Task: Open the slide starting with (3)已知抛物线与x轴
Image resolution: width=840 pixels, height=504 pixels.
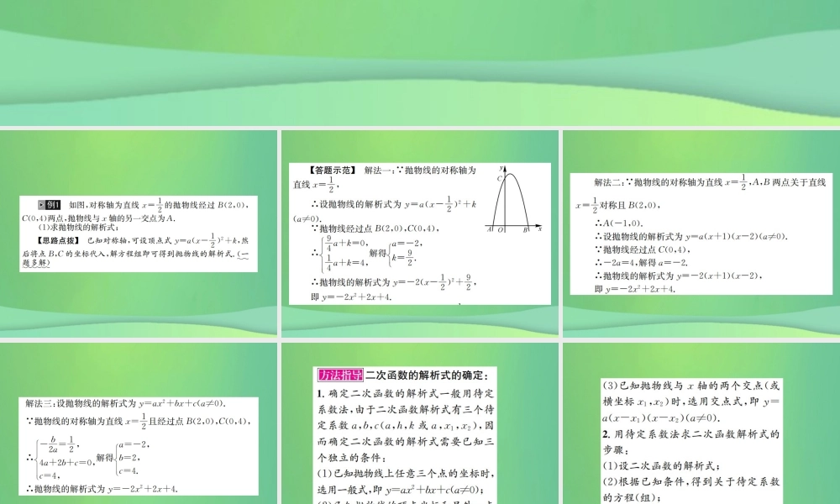Action: 701,423
